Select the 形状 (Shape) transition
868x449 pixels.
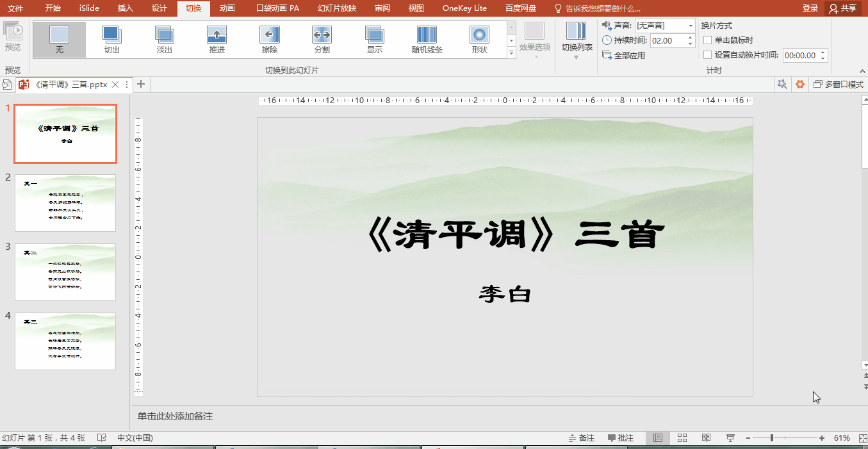point(479,40)
